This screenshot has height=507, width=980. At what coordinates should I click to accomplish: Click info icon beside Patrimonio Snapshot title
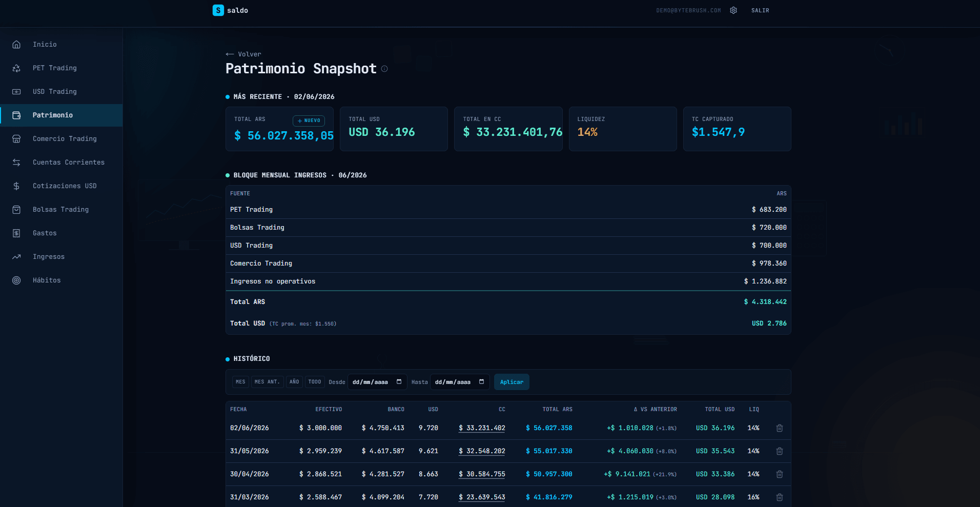(384, 69)
